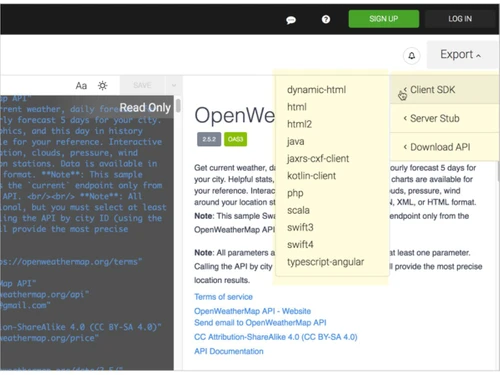
Task: Select jaxrs-cxf-client SDK option
Action: tap(318, 159)
